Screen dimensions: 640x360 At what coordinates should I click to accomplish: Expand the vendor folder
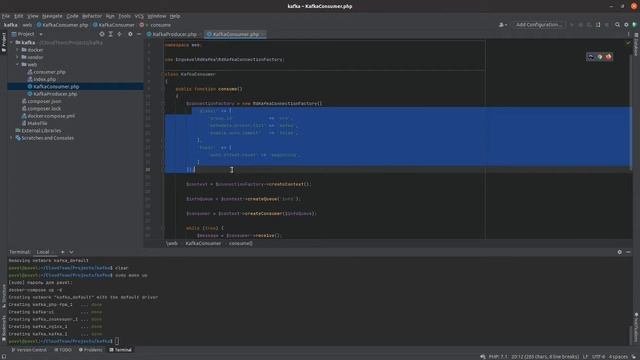pyautogui.click(x=18, y=57)
